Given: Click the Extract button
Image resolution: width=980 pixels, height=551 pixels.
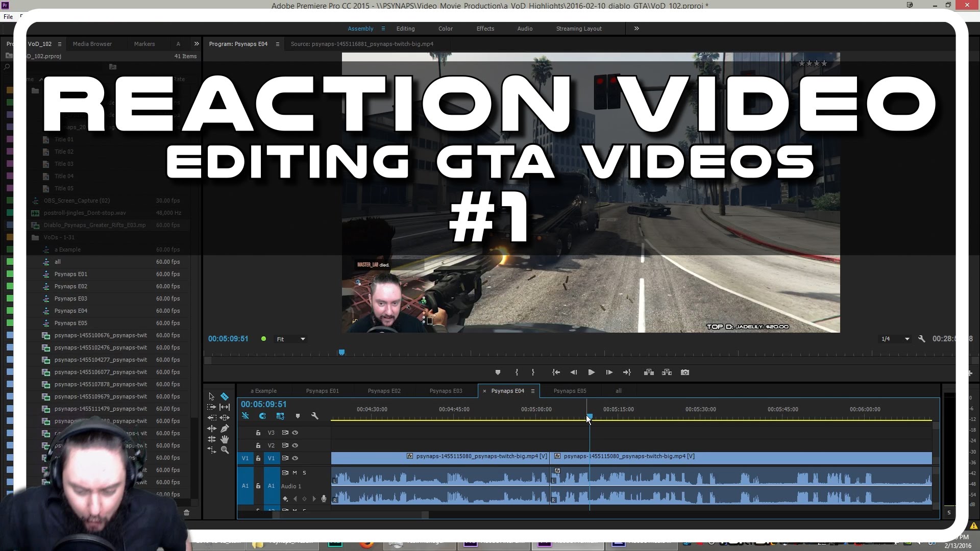Looking at the screenshot, I should tap(667, 372).
